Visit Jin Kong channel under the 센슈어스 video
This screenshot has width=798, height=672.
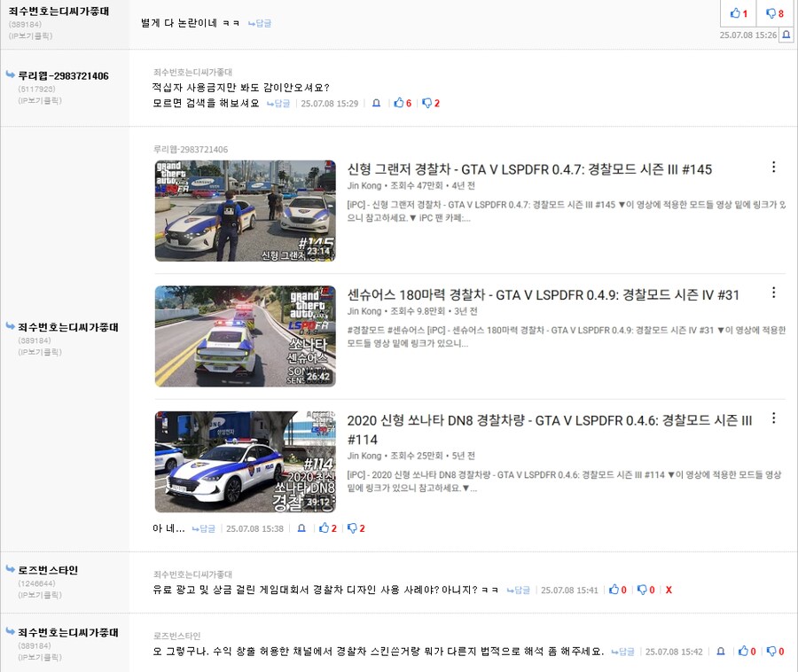[364, 311]
